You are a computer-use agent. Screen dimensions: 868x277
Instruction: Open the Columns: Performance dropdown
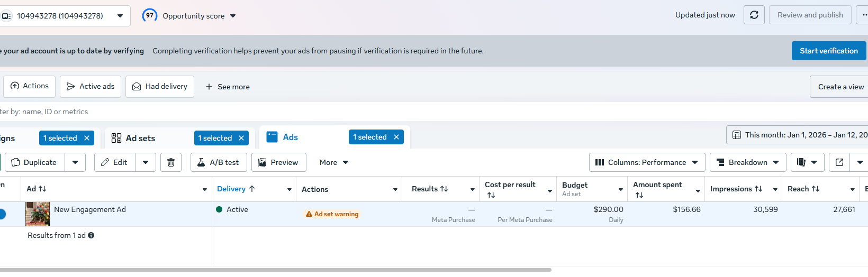[647, 162]
